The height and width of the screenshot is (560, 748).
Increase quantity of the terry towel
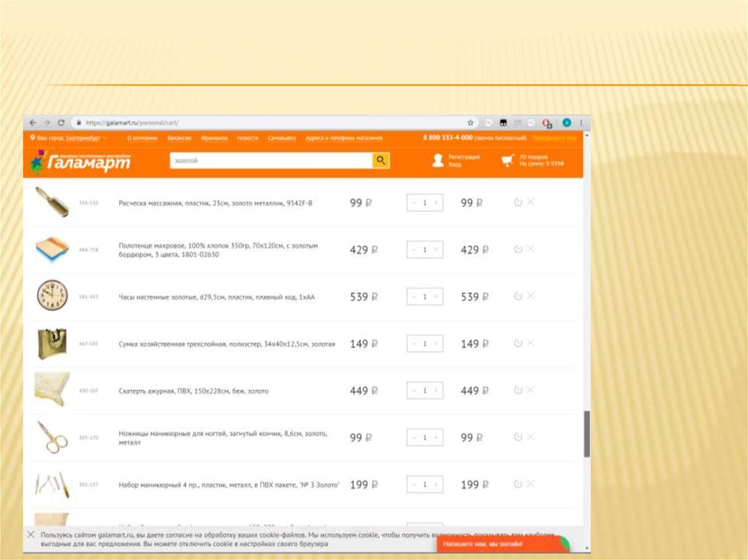436,250
